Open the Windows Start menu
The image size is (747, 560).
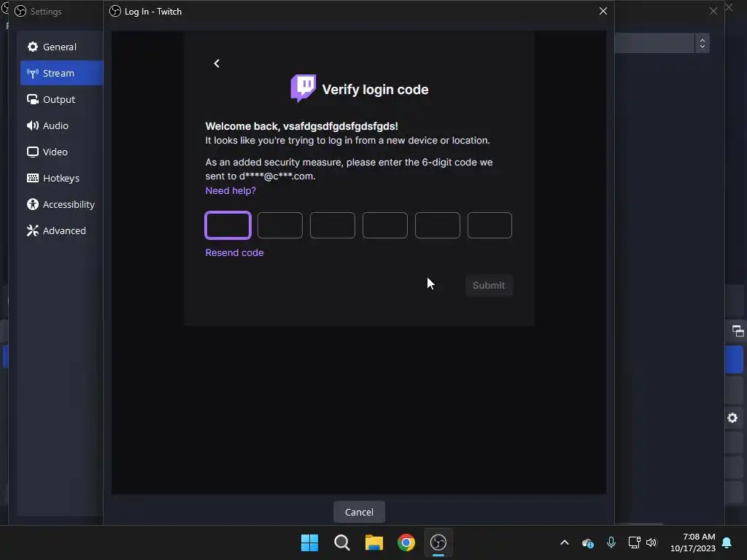(x=309, y=542)
